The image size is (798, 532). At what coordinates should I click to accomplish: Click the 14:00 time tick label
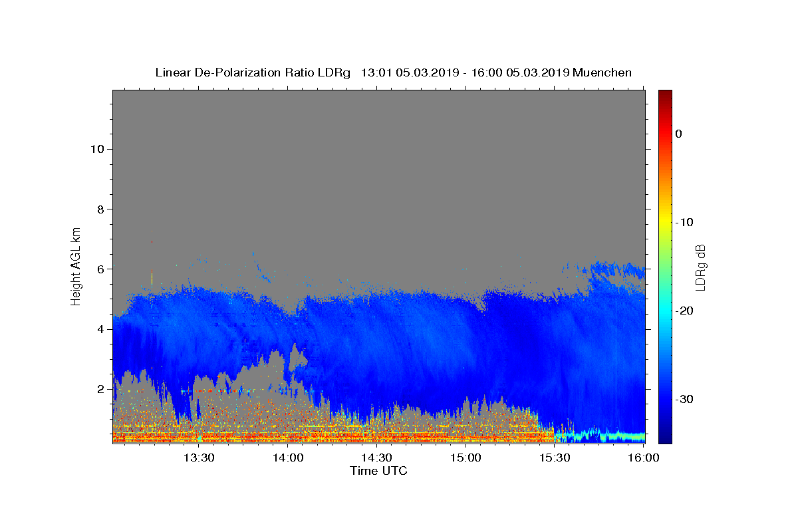pyautogui.click(x=288, y=458)
